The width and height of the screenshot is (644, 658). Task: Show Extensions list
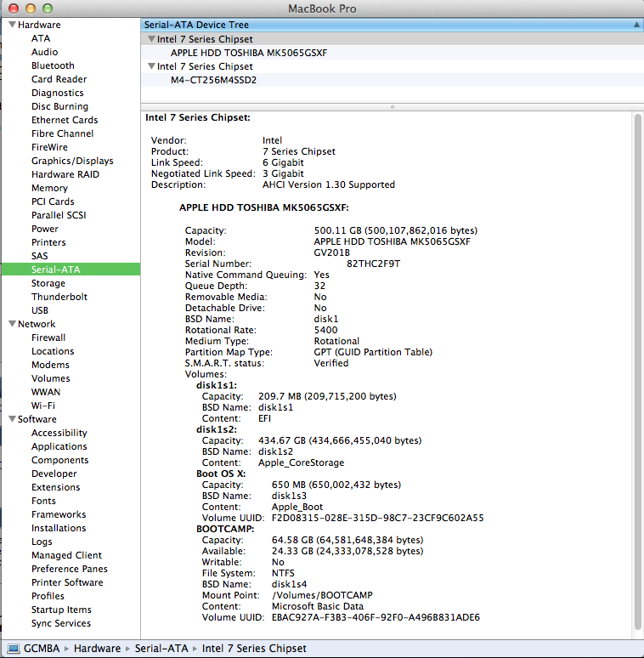click(56, 487)
